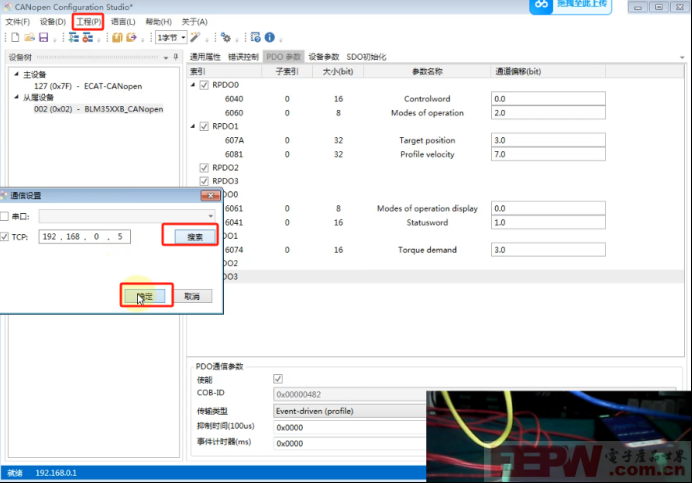This screenshot has width=692, height=483.
Task: Toggle the RPDO0 checkbox
Action: pyautogui.click(x=204, y=85)
